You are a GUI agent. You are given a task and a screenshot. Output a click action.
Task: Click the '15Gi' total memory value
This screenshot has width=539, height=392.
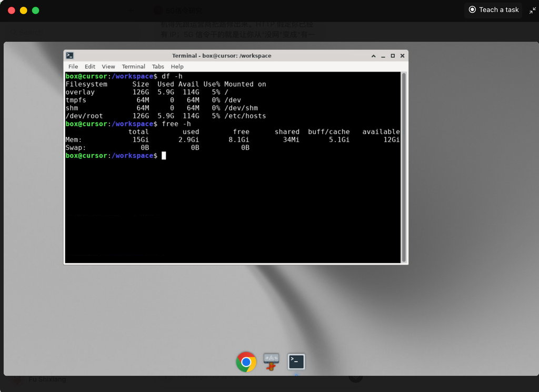pyautogui.click(x=141, y=139)
